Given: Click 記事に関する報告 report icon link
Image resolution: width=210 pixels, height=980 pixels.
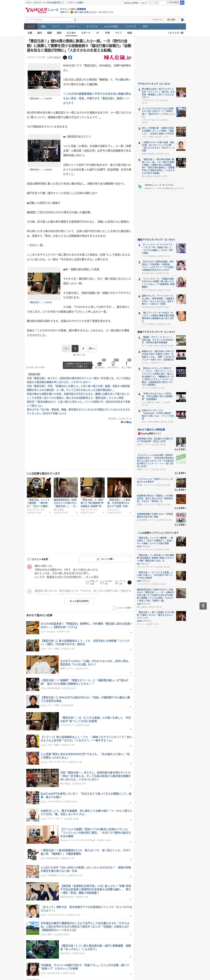Looking at the screenshot, I should pos(36,367).
